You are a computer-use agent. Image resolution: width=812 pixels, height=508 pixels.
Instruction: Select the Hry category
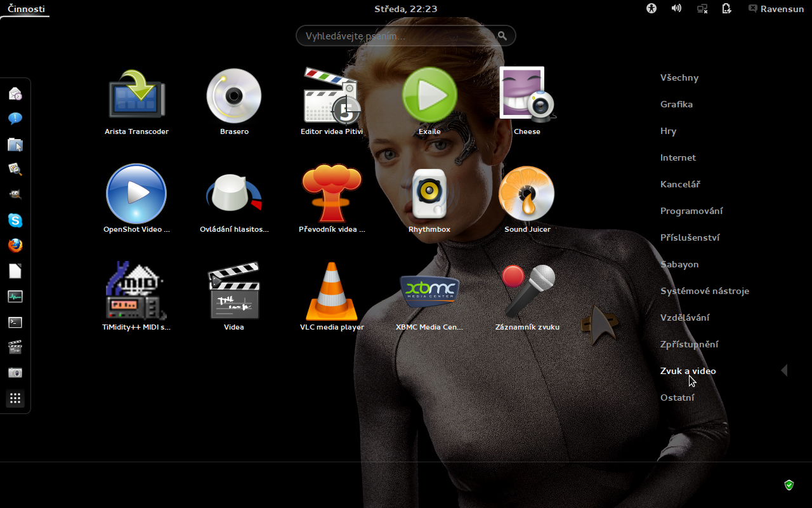669,131
